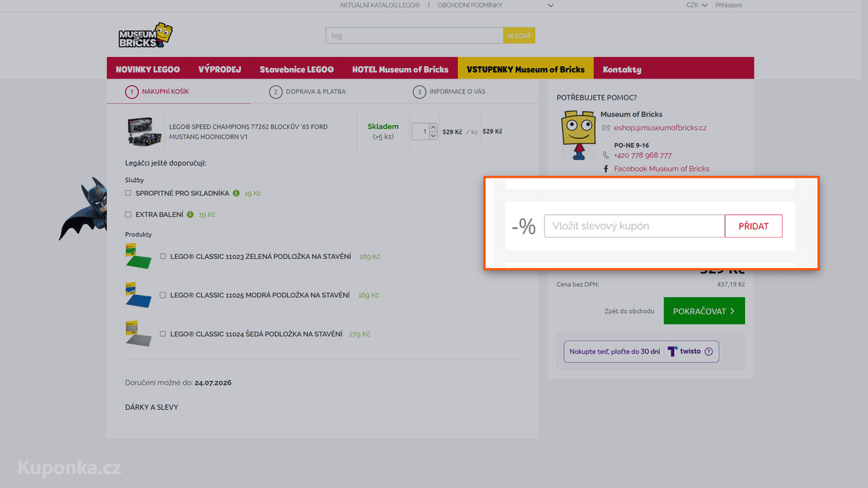This screenshot has width=868, height=488.
Task: Click the green info icon beside Spropitné pro skladníka
Action: click(x=236, y=193)
